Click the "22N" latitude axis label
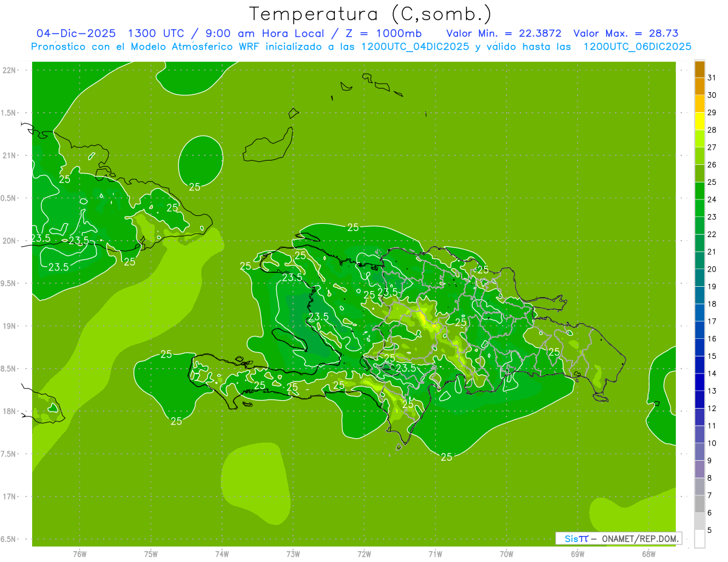 [9, 70]
